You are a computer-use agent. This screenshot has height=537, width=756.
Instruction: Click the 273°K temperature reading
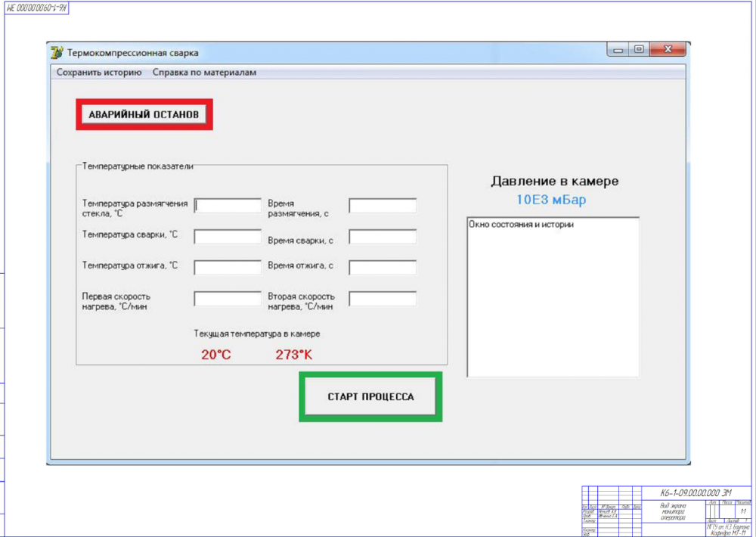click(x=294, y=355)
